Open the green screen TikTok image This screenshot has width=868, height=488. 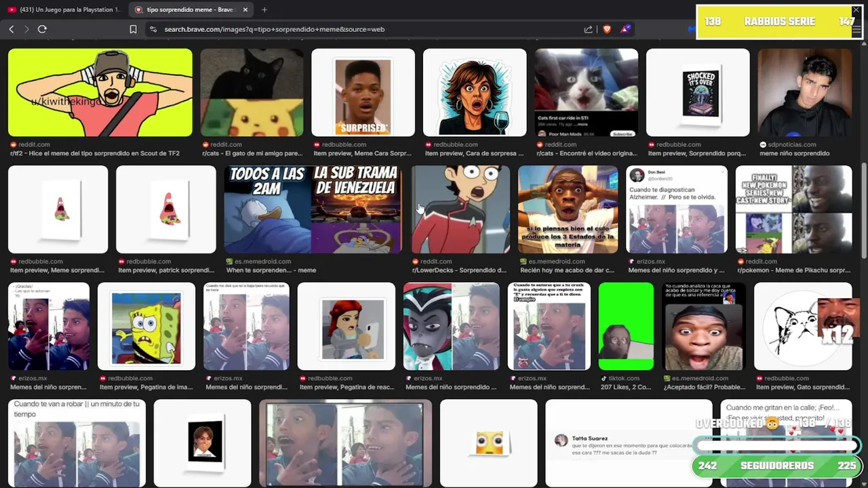[626, 327]
